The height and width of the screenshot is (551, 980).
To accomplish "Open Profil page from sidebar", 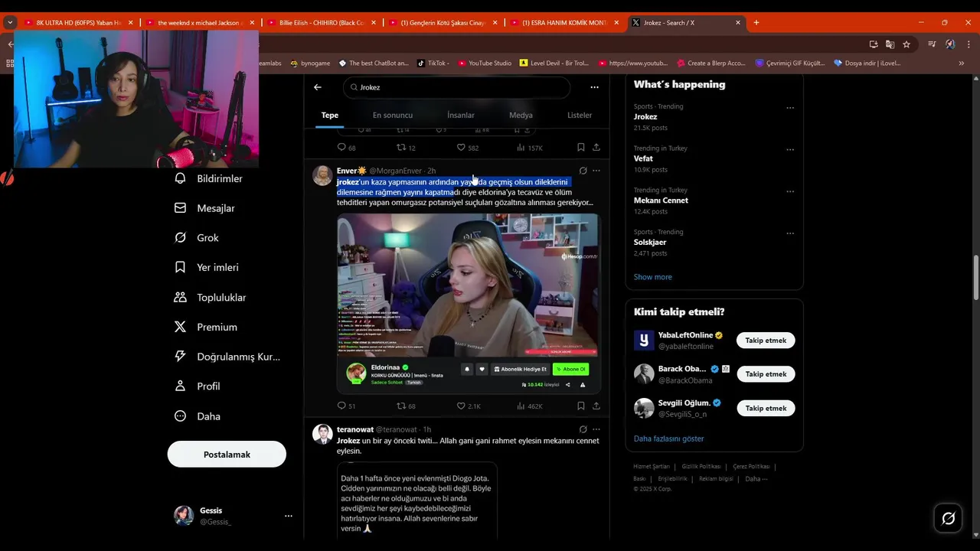I will pyautogui.click(x=197, y=386).
